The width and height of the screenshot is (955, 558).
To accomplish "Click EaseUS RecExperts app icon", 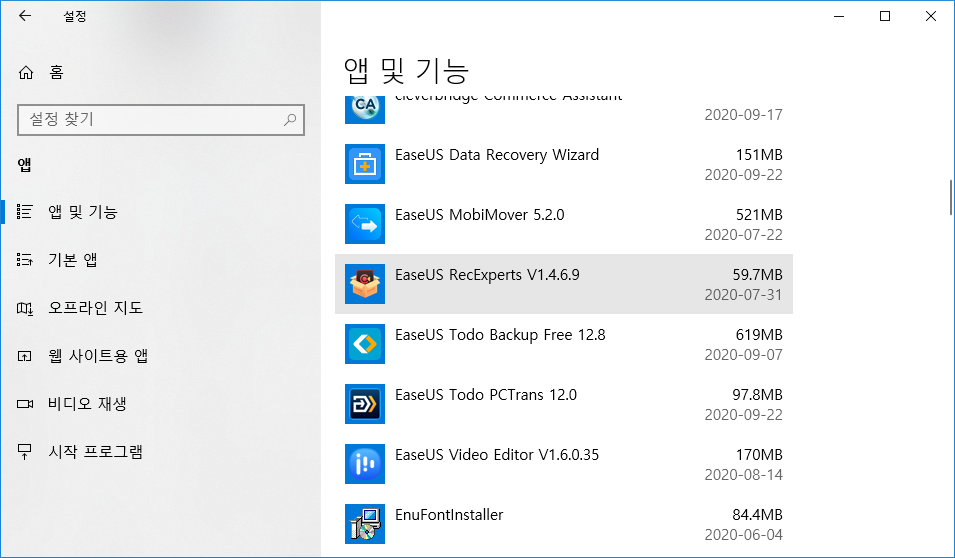I will click(x=365, y=284).
